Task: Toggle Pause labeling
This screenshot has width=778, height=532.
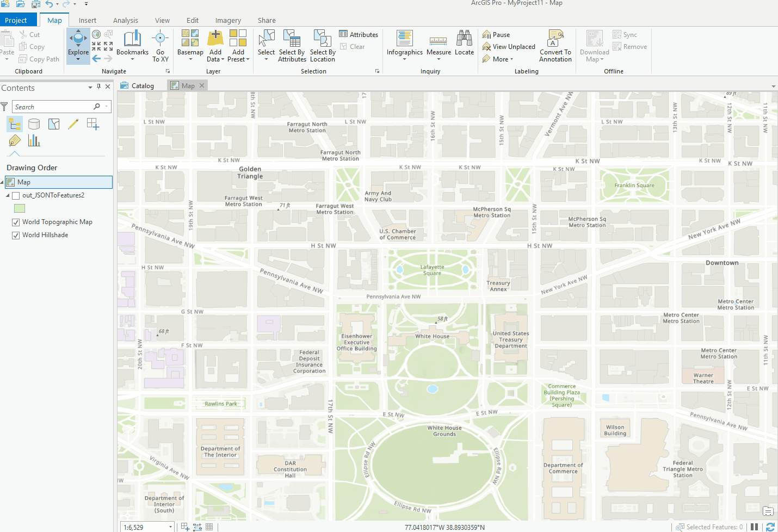Action: click(496, 34)
